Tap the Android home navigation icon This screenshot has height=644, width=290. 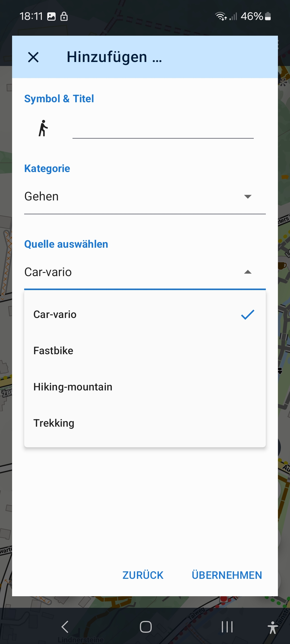click(x=146, y=627)
